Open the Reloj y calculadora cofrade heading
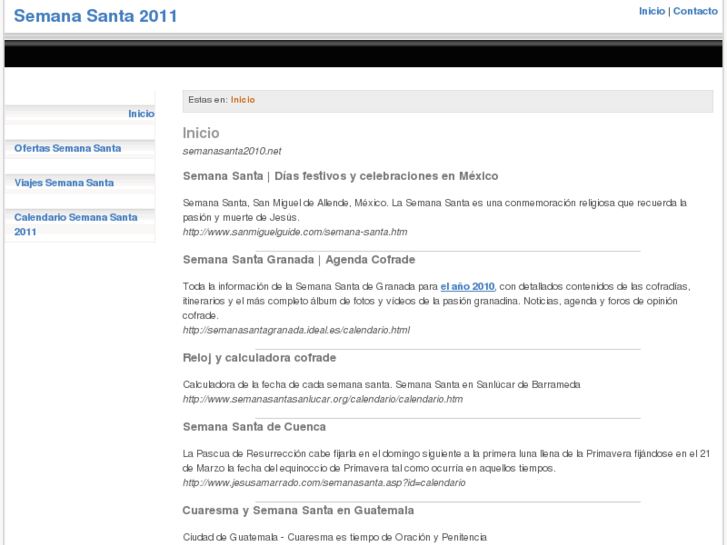 click(x=259, y=358)
